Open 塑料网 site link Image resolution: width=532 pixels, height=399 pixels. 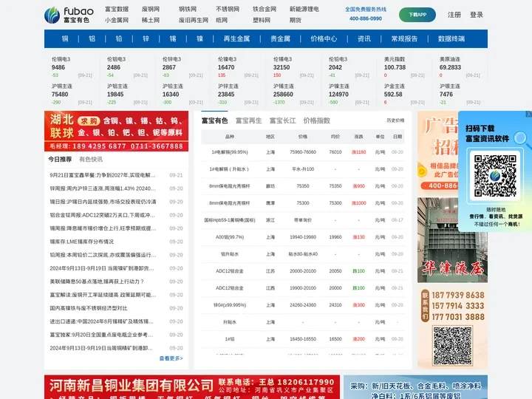pos(262,20)
